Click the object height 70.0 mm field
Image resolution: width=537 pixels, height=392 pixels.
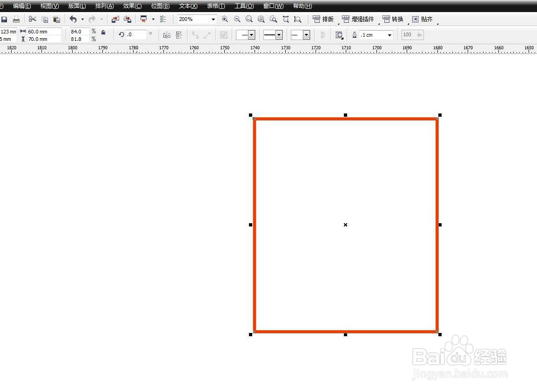click(x=44, y=39)
